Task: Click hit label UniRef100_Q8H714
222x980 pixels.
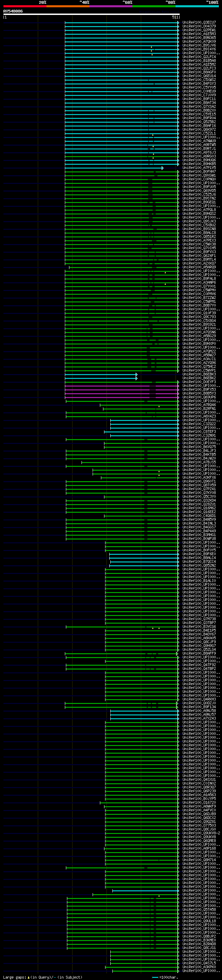Action: tap(199, 860)
